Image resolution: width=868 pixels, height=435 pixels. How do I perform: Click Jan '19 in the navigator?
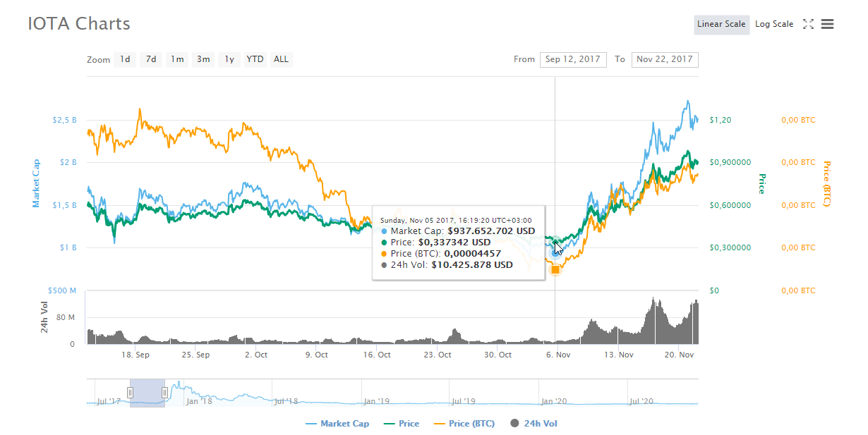(376, 401)
